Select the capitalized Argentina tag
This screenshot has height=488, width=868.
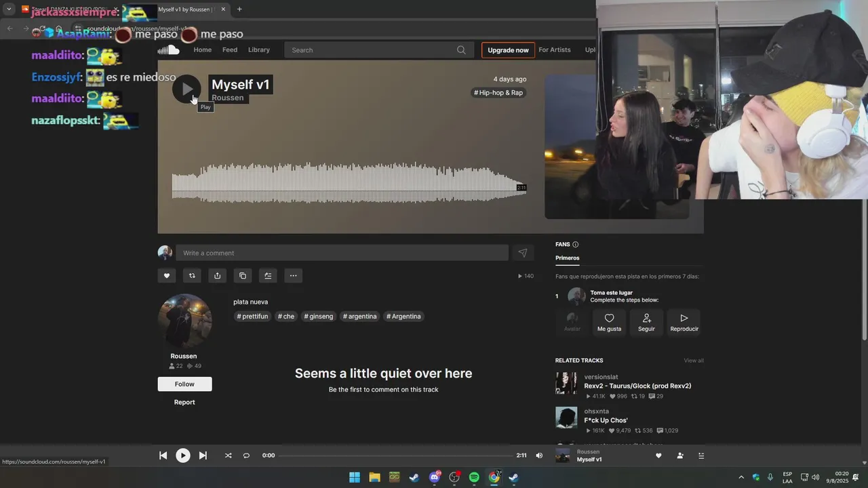403,317
